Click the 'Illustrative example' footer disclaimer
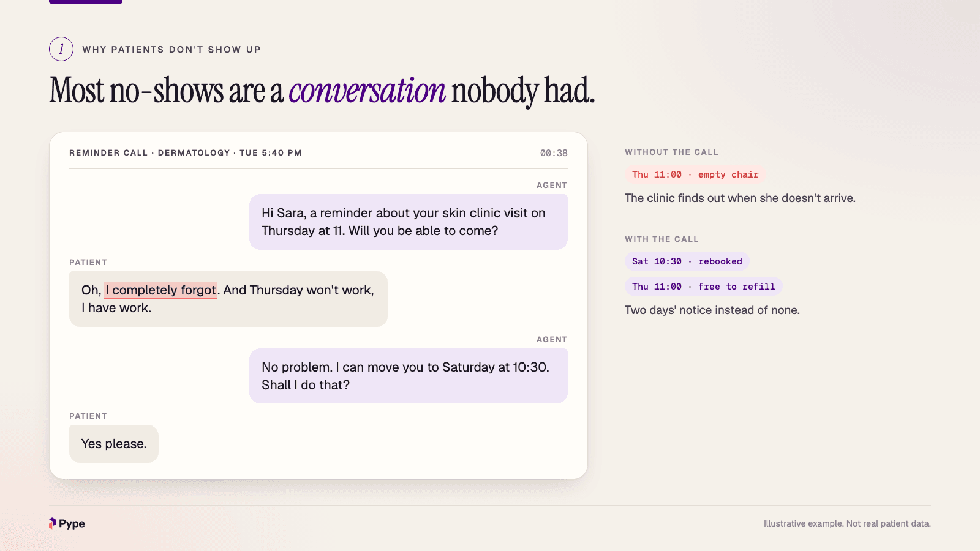The height and width of the screenshot is (551, 980). pos(847,523)
